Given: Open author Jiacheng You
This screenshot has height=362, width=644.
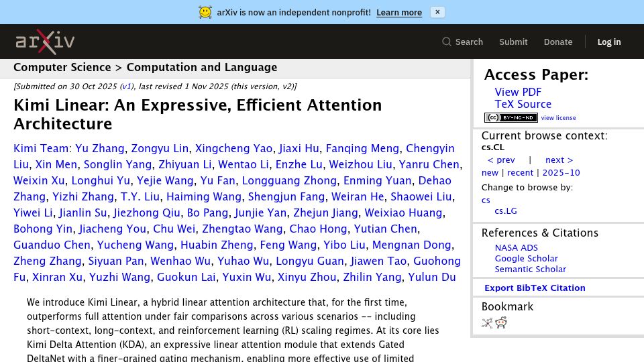Looking at the screenshot, I should tap(113, 229).
